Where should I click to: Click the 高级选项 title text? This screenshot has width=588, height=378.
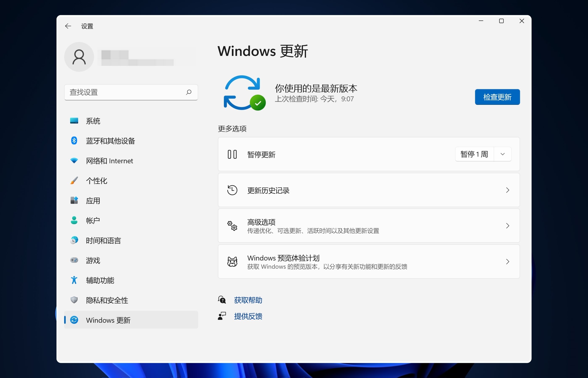pyautogui.click(x=261, y=222)
